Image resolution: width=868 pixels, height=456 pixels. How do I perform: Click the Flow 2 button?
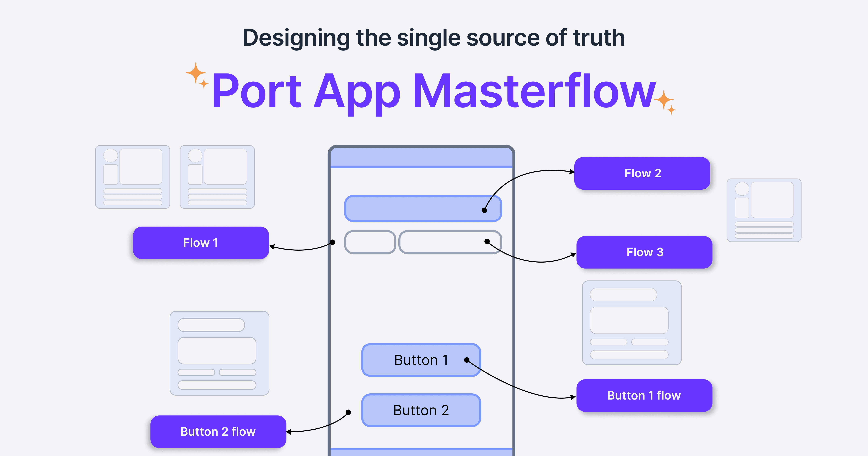[642, 173]
